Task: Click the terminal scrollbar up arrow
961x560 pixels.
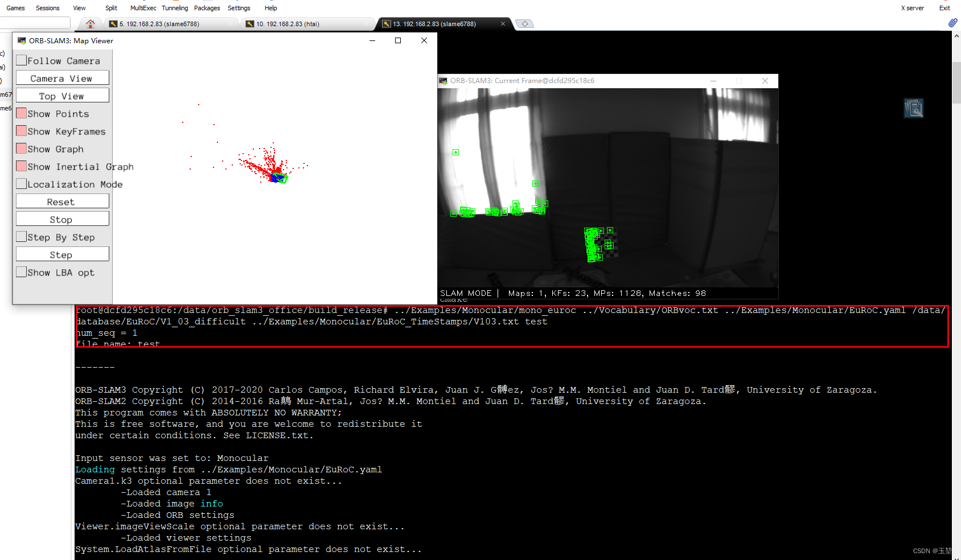Action: click(x=956, y=35)
